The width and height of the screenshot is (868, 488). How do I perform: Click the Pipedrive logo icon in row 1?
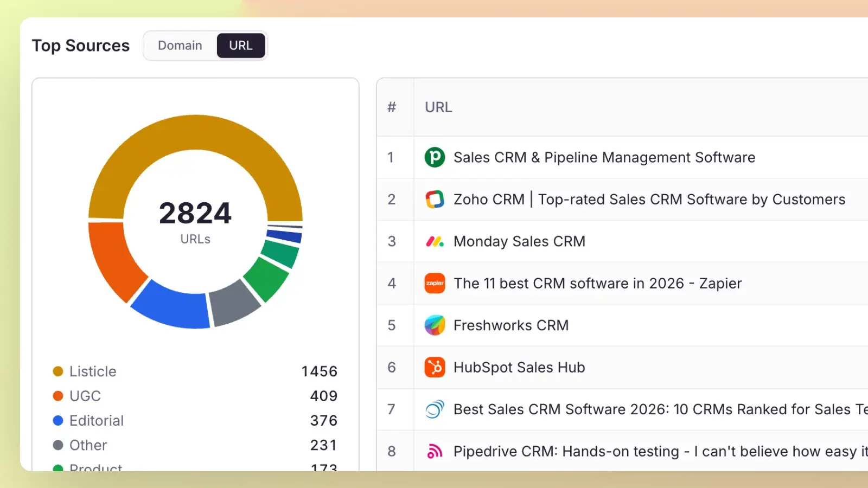point(435,157)
